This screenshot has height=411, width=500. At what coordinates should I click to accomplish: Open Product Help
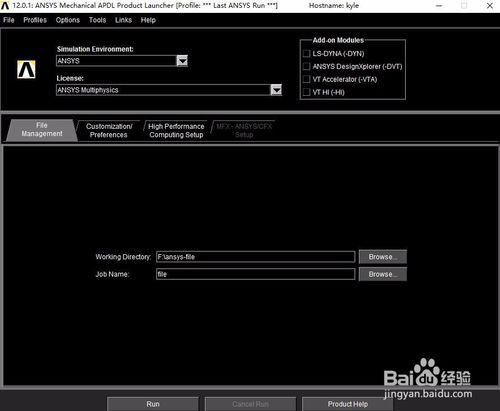point(348,404)
